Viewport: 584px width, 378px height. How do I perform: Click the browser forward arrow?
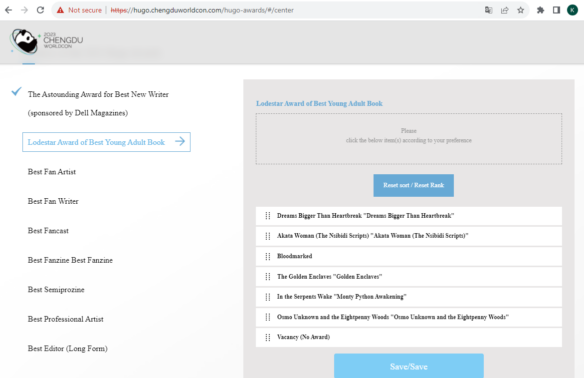coord(24,10)
